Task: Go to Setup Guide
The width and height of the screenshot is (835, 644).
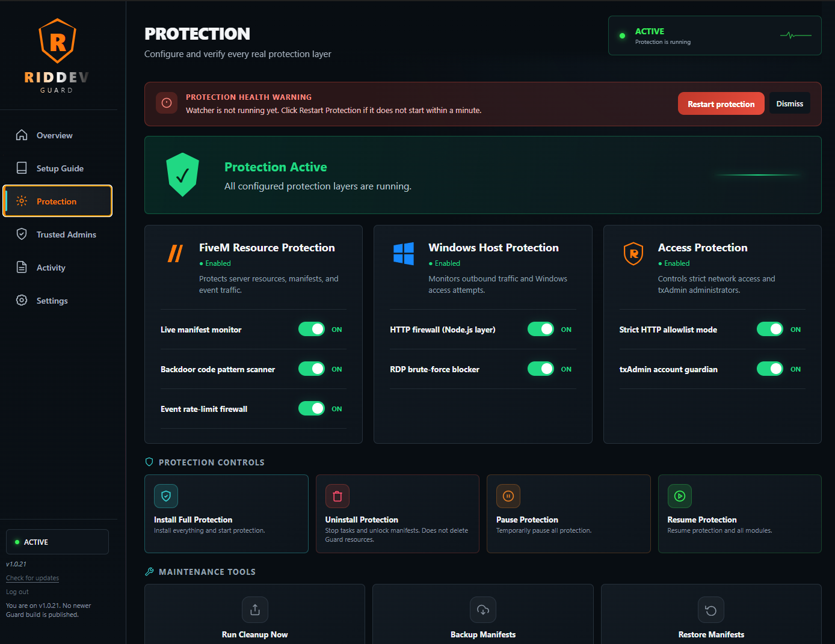Action: pos(58,168)
